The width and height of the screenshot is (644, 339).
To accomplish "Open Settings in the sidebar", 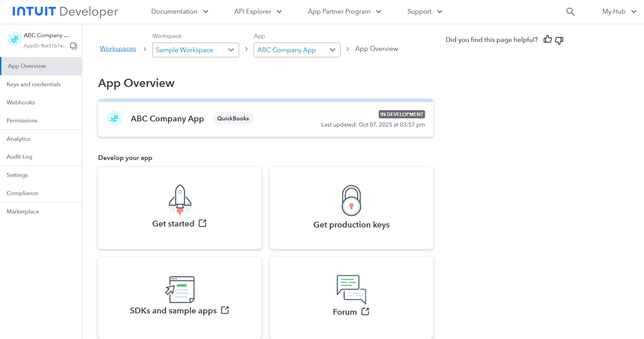I will (41, 175).
